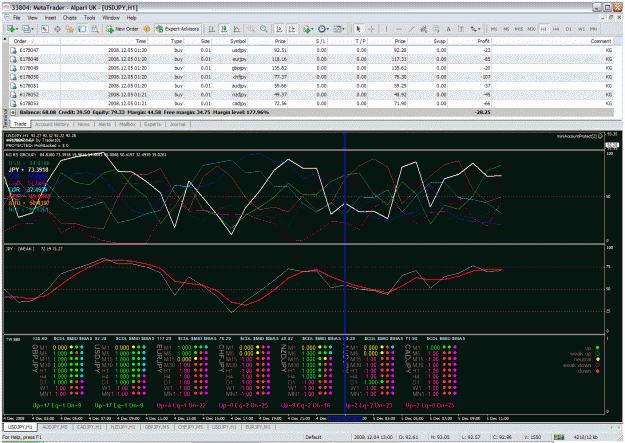Toggle the Data Window crosshair-target icon
Viewport: 625px width, 443px height.
pos(57,29)
